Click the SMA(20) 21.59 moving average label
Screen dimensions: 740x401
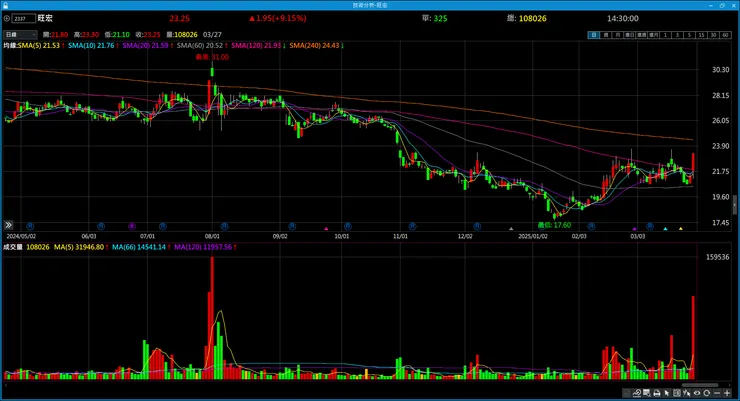(145, 45)
